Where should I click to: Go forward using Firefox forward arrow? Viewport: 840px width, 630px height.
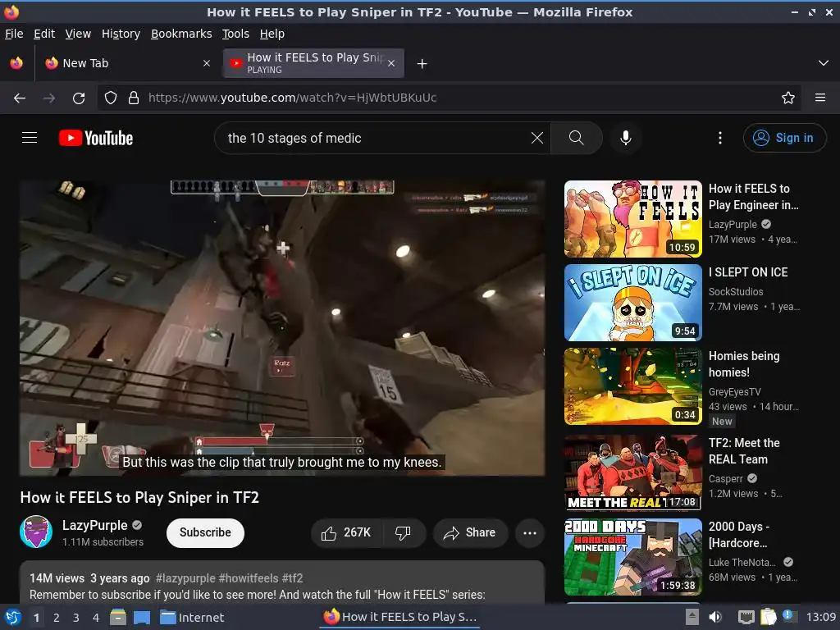pos(48,98)
